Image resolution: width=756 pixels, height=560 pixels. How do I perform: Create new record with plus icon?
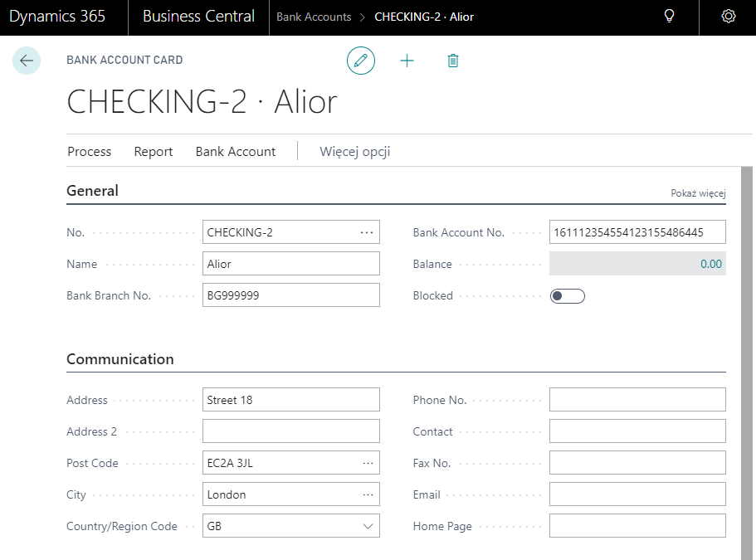click(x=407, y=61)
